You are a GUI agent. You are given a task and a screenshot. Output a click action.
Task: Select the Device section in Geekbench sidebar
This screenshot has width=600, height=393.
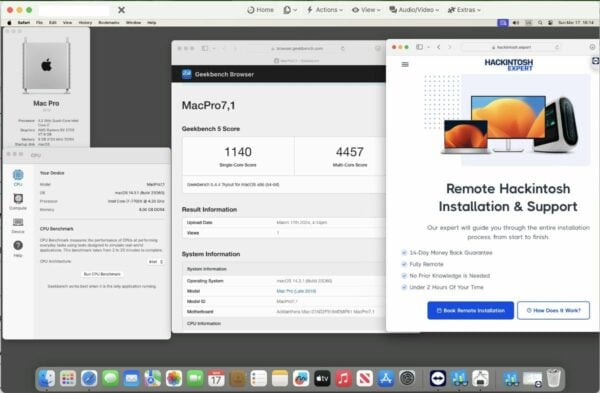click(18, 225)
